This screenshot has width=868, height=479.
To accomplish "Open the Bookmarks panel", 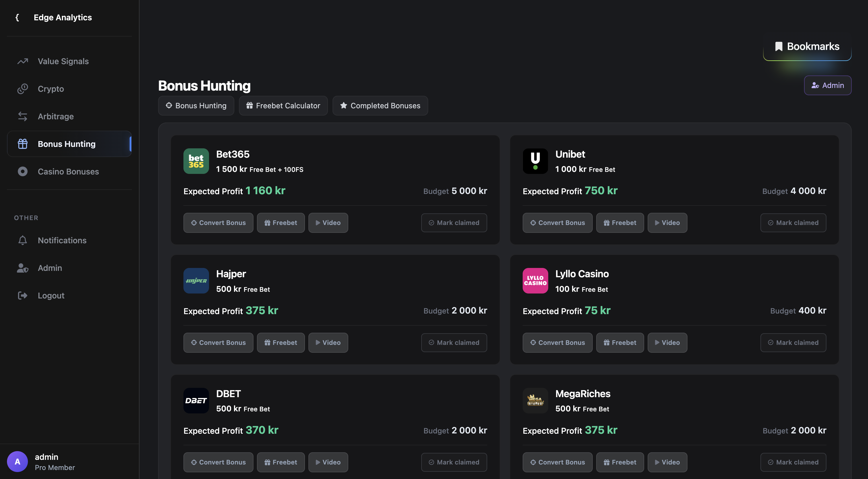I will (807, 46).
